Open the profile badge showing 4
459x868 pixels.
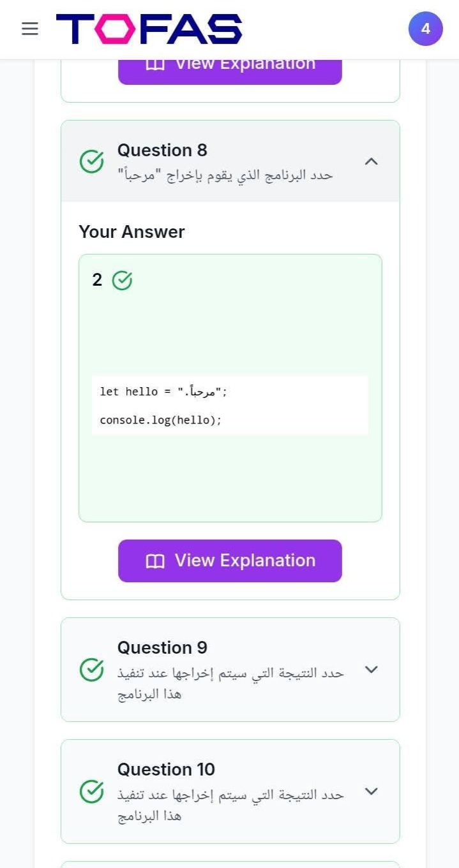pos(425,29)
